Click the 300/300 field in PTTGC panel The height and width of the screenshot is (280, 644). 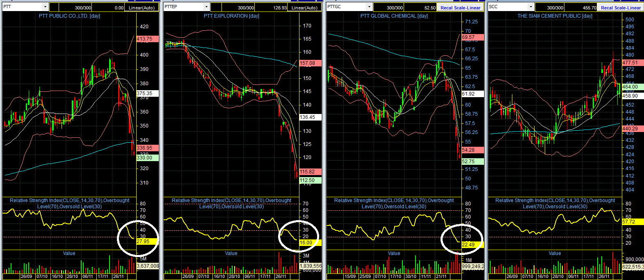click(x=388, y=8)
